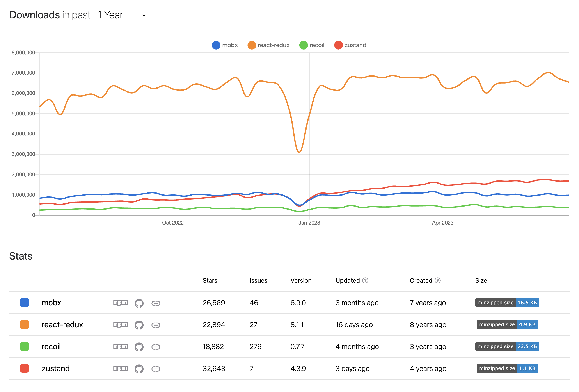Open react-redux npm page icon
This screenshot has height=392, width=579.
click(x=120, y=324)
